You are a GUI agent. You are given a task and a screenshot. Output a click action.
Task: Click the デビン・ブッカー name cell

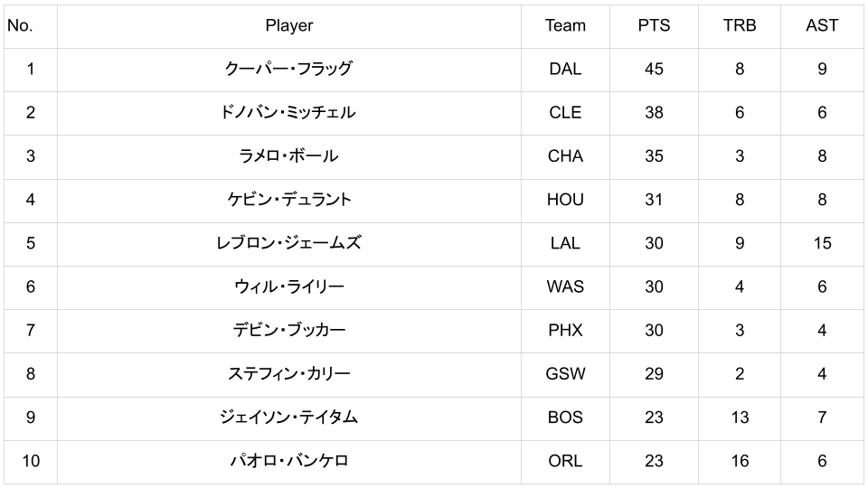point(288,330)
